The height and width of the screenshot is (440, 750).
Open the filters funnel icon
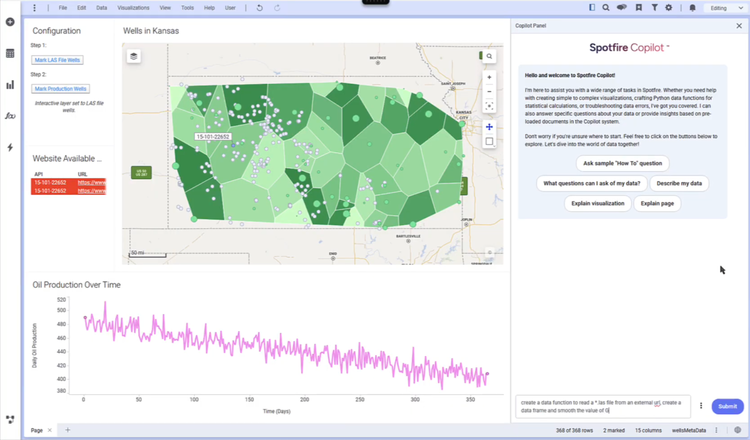(x=654, y=8)
